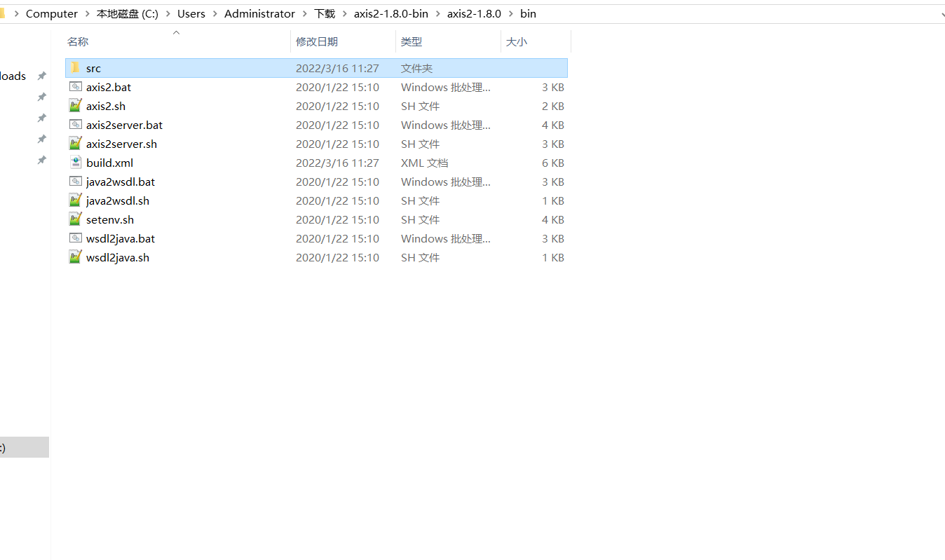The image size is (945, 560).
Task: Expand the chevron between axis2-1.8.0 and bin
Action: pos(511,13)
